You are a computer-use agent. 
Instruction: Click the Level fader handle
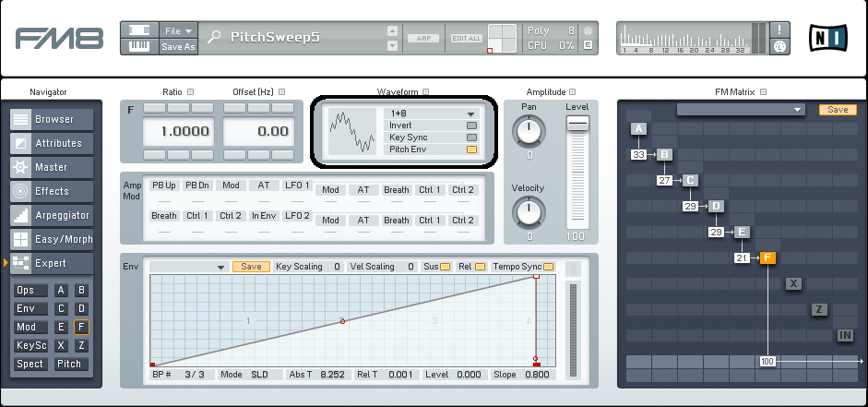pos(577,123)
